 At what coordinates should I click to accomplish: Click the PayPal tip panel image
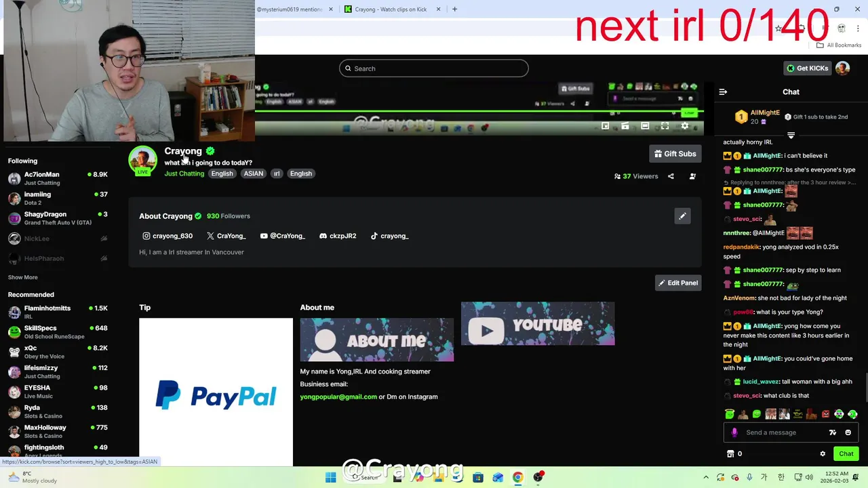point(216,392)
